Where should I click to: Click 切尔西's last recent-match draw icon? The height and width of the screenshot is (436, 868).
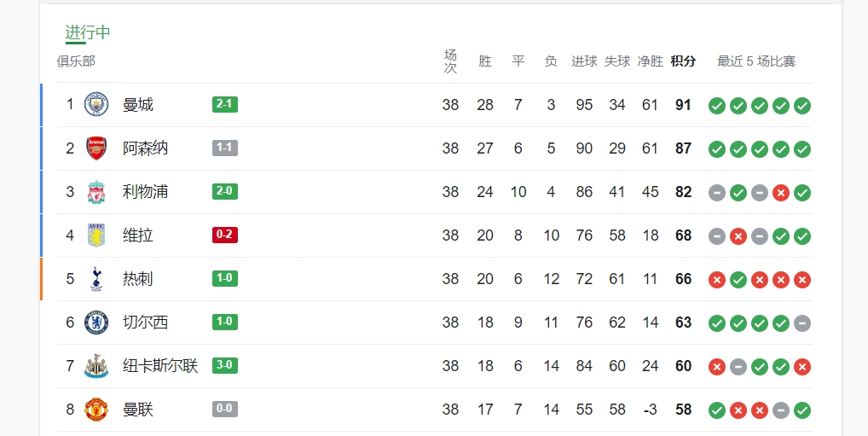[x=802, y=323]
